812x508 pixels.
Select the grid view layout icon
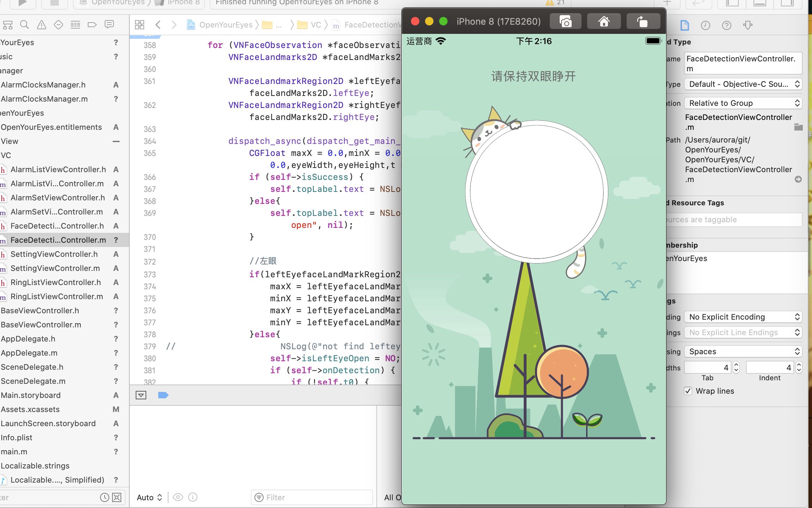click(139, 24)
